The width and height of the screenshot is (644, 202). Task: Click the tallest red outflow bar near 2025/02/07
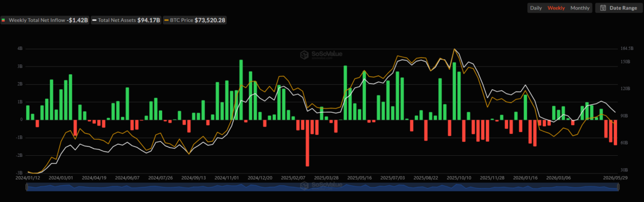tap(308, 143)
